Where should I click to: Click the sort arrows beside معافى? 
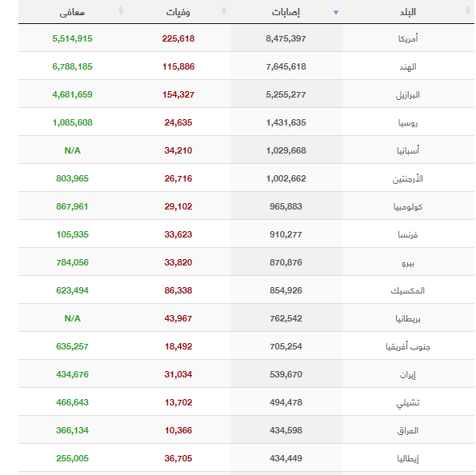click(121, 10)
